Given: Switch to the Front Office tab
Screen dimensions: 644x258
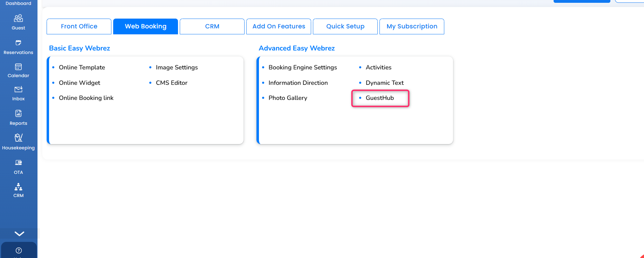Looking at the screenshot, I should tap(79, 26).
